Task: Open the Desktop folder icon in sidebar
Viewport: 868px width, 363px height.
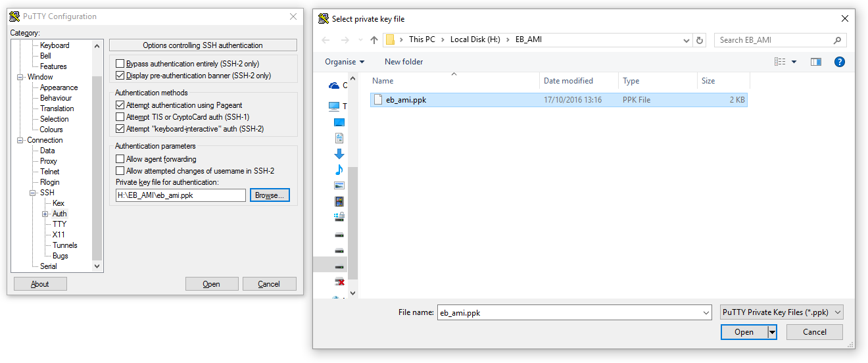Action: coord(339,122)
